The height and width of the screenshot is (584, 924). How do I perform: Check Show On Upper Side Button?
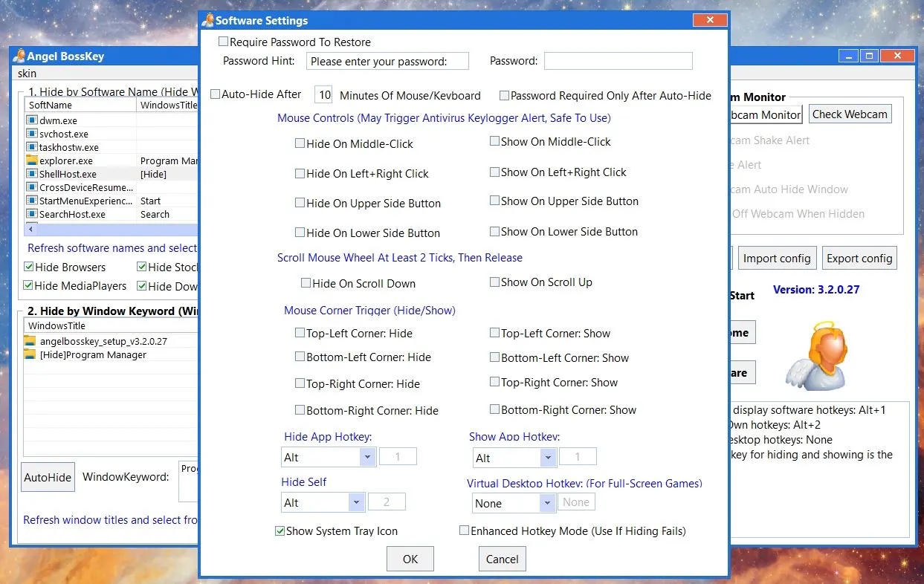tap(494, 201)
